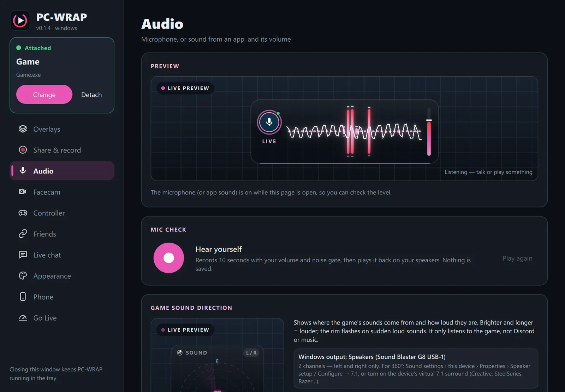Screen dimensions: 565x392
Task: Click the audio waveform display
Action: click(x=354, y=132)
